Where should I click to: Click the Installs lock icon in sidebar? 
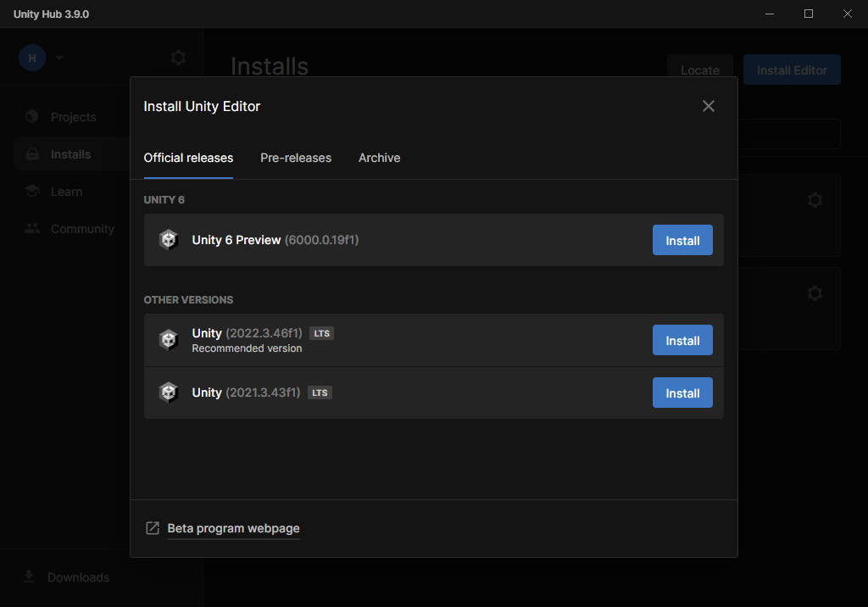pyautogui.click(x=33, y=154)
